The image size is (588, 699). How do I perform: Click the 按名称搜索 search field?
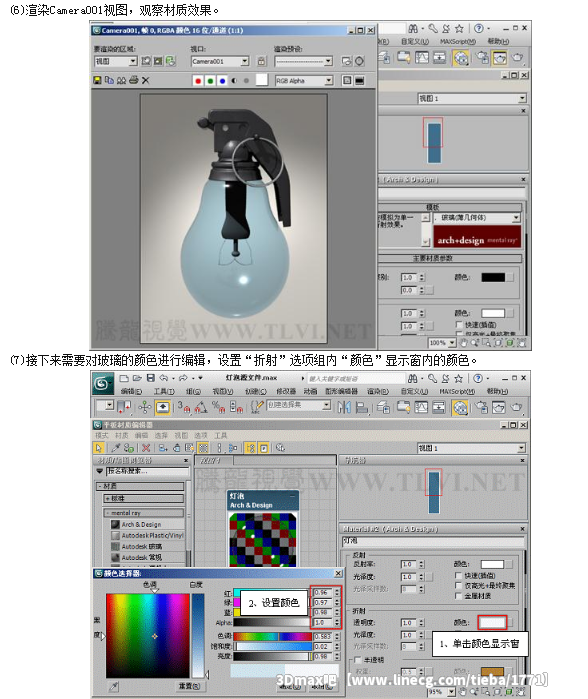(147, 471)
